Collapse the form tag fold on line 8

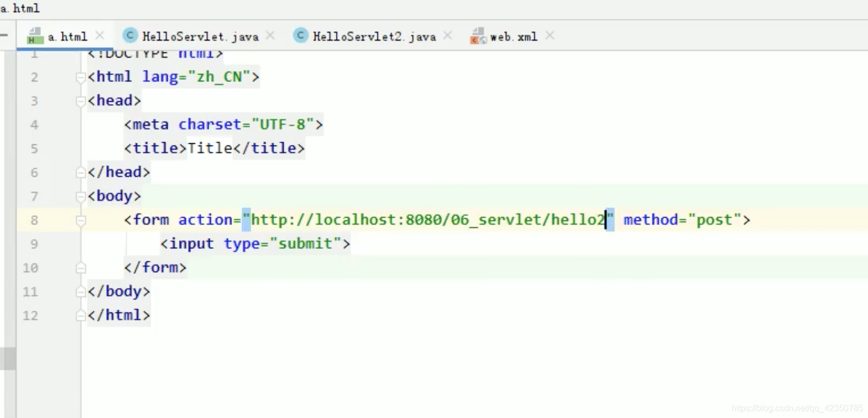81,220
